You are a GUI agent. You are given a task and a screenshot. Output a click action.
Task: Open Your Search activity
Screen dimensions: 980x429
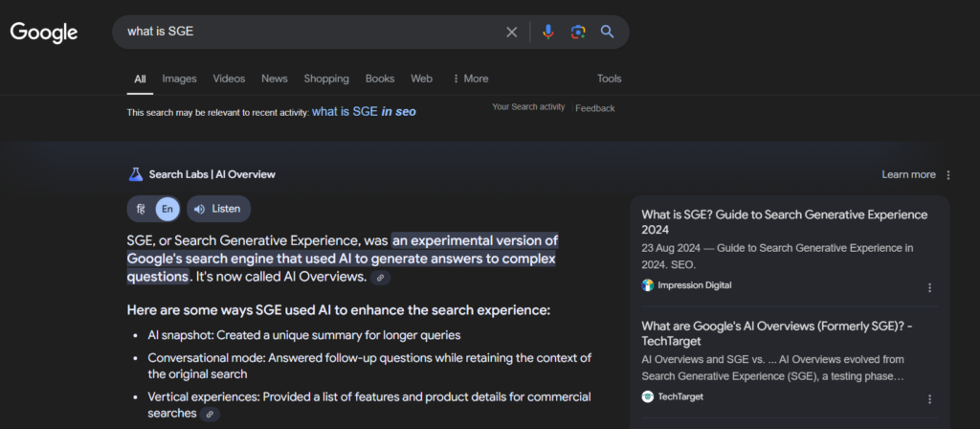pyautogui.click(x=528, y=107)
